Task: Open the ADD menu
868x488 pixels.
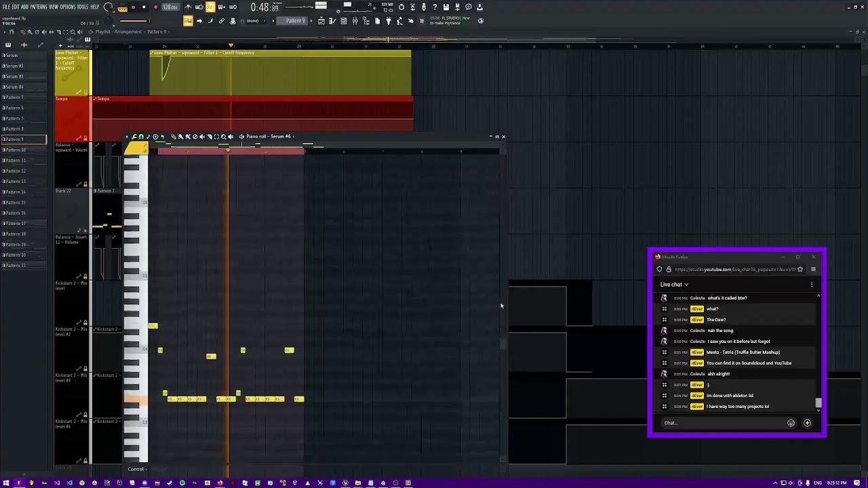Action: (24, 7)
